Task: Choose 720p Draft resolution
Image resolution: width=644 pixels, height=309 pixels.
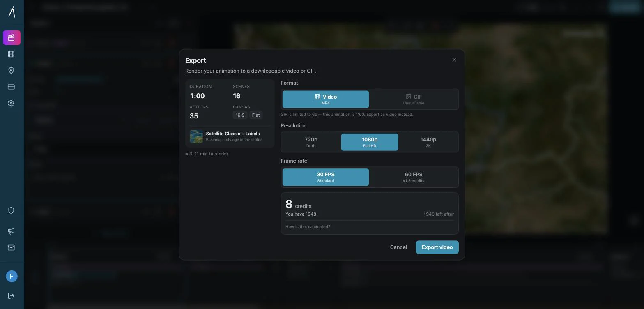Action: pyautogui.click(x=311, y=142)
